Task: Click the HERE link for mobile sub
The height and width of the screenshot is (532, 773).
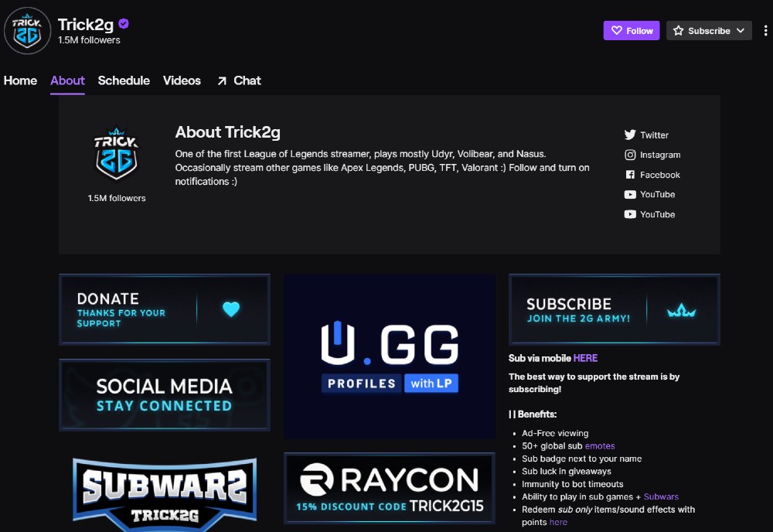Action: (585, 359)
